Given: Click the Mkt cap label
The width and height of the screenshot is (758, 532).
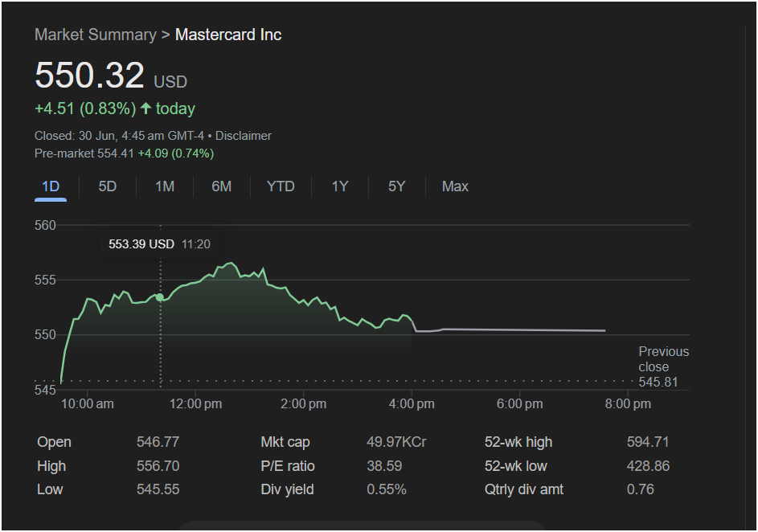Looking at the screenshot, I should tap(285, 442).
